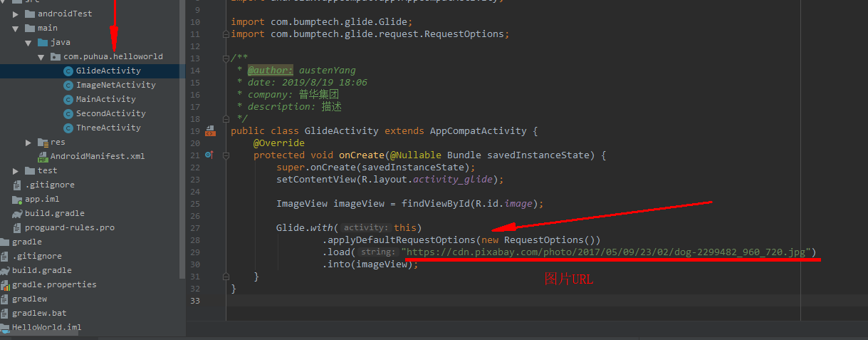Select gradlew.bat in the project tree
868x340 pixels.
pos(39,313)
